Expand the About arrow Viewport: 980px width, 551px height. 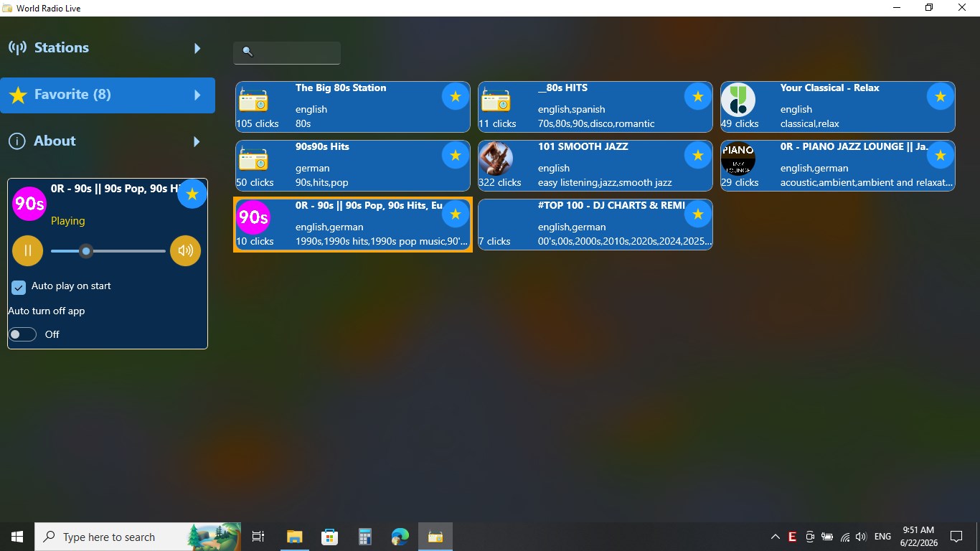tap(197, 141)
